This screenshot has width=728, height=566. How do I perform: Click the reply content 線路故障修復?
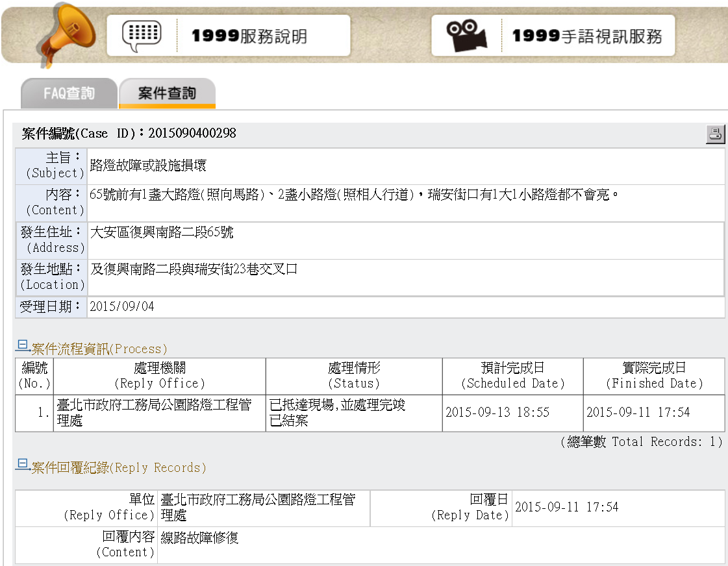[199, 537]
